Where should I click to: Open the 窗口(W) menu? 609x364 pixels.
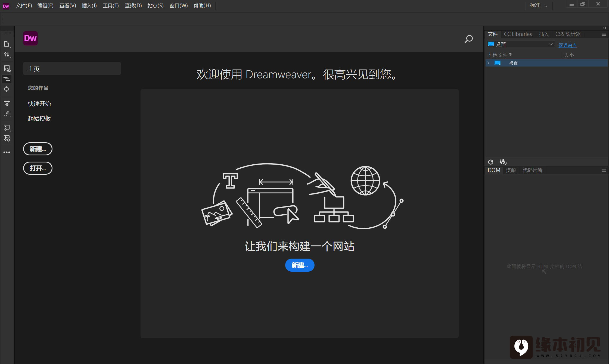click(x=179, y=5)
